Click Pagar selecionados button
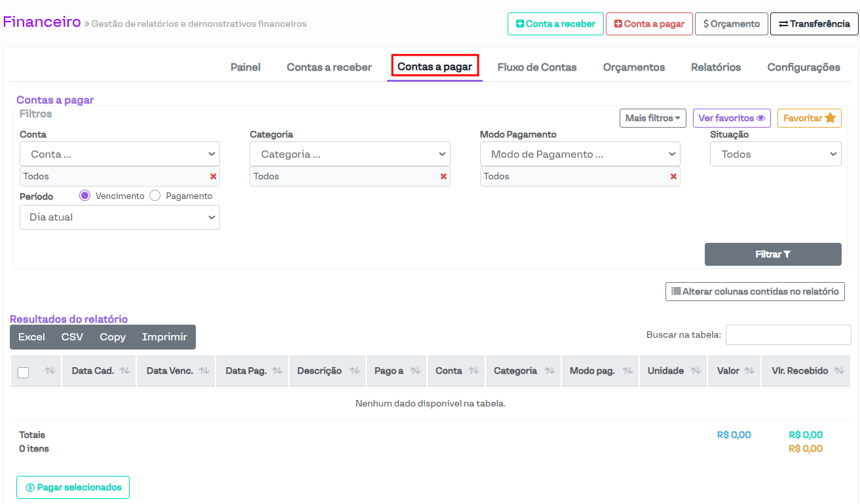 point(73,488)
